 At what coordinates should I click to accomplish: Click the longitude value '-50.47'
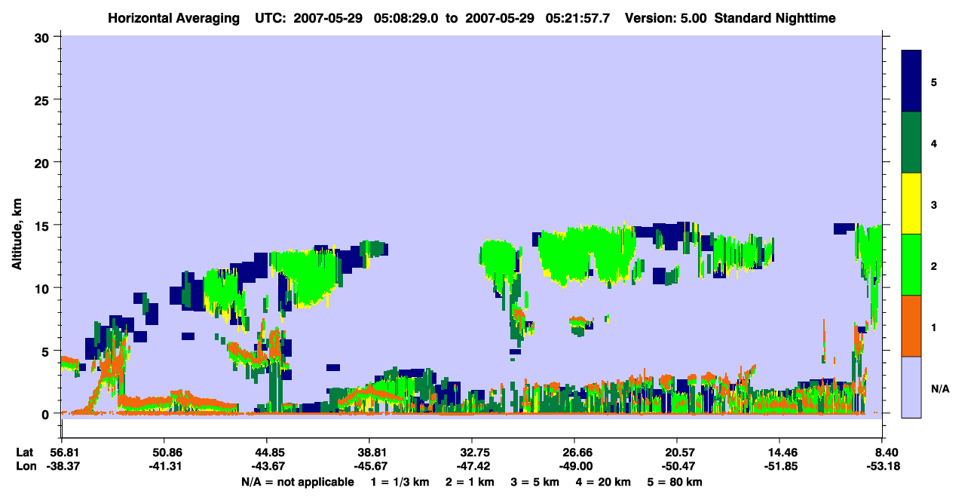click(x=677, y=467)
